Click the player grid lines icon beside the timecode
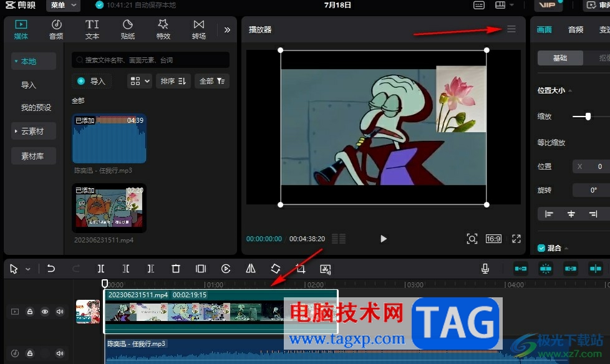This screenshot has width=610, height=364. coord(339,239)
